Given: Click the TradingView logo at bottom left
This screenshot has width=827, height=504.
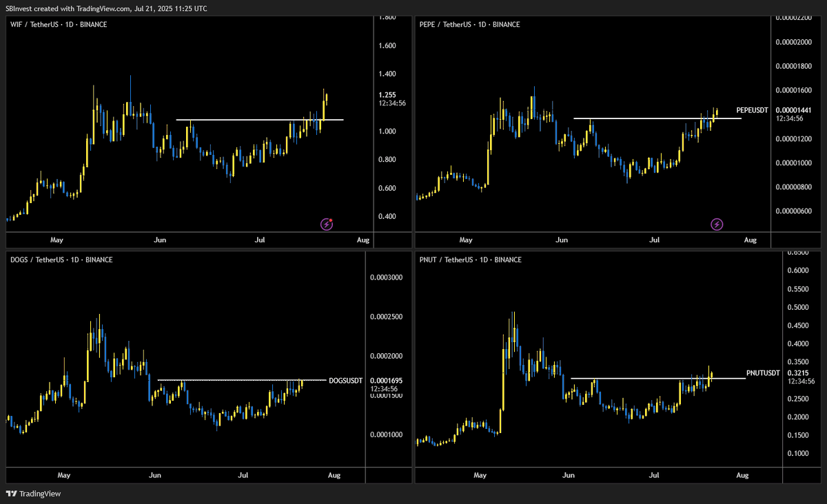Looking at the screenshot, I should tap(33, 494).
